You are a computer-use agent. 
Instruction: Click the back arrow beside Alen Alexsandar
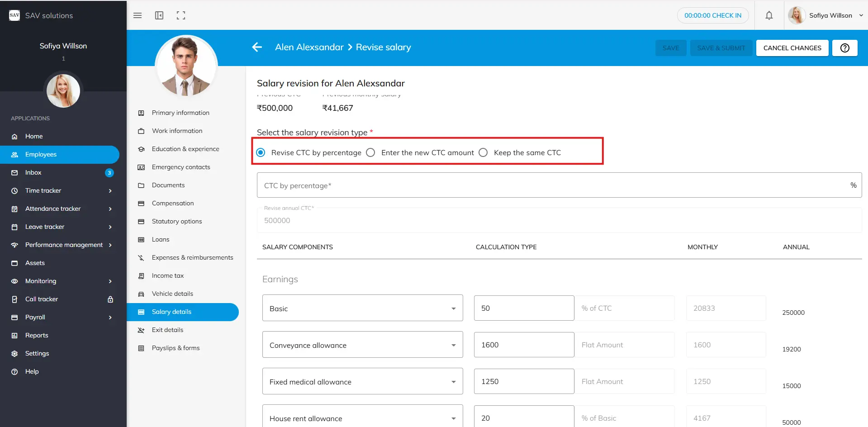[257, 47]
